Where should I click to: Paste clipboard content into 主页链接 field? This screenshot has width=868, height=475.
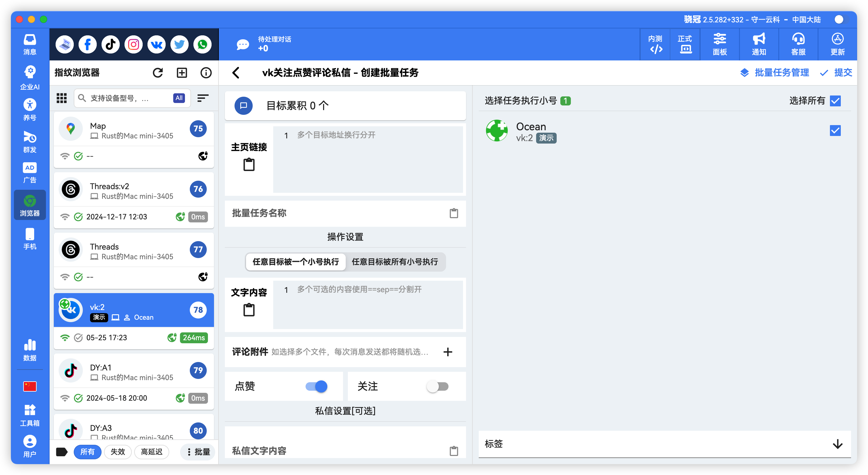tap(249, 165)
